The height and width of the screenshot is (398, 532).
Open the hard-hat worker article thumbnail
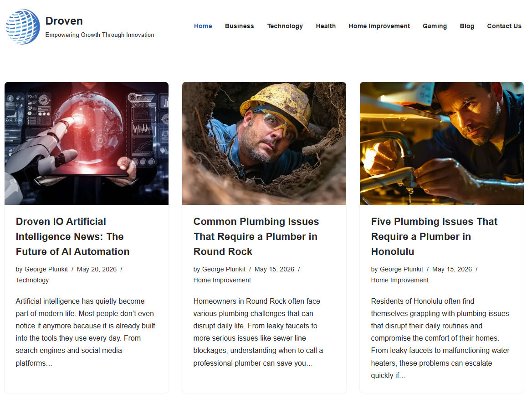(x=264, y=143)
